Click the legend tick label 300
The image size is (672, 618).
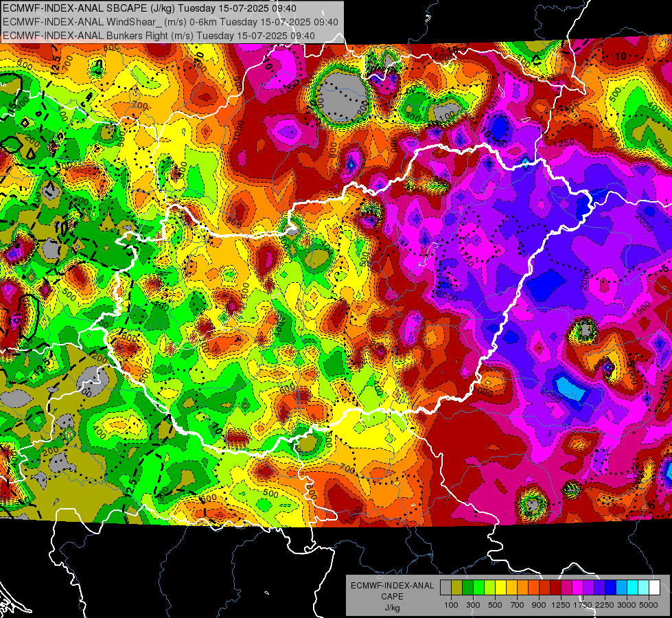(473, 605)
